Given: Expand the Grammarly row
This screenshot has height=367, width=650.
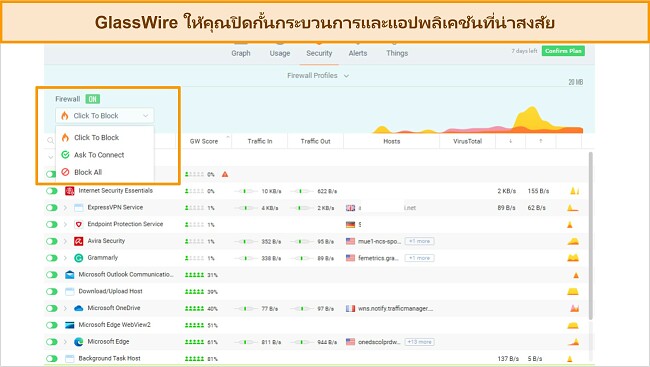Looking at the screenshot, I should (x=65, y=258).
